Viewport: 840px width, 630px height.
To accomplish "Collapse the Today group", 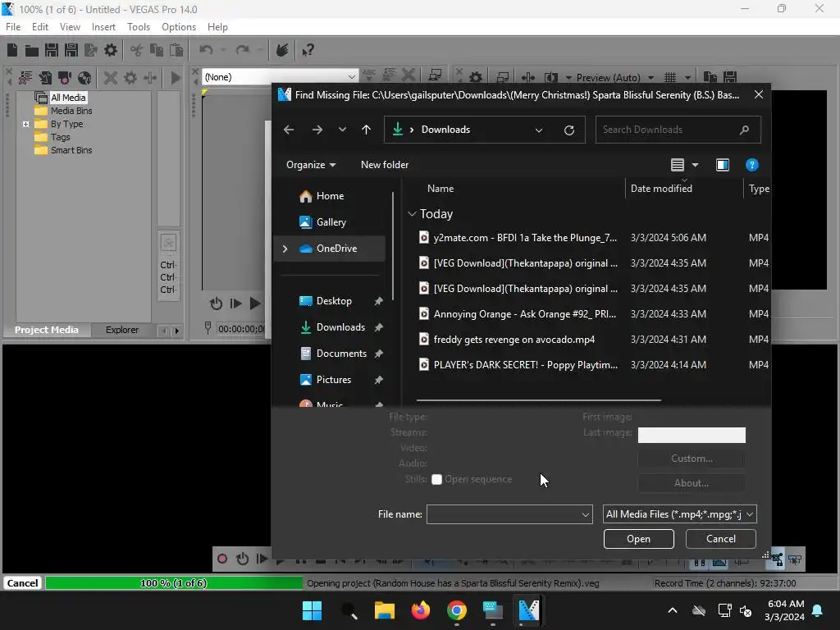I will [412, 214].
